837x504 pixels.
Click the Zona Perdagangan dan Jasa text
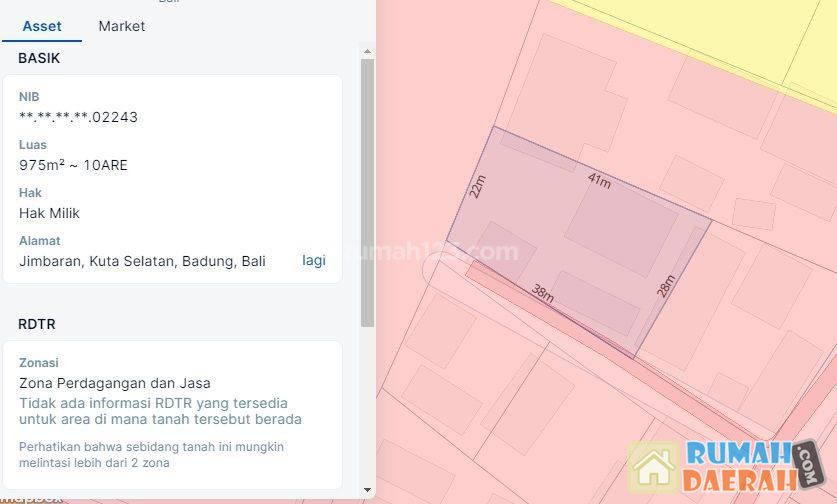pyautogui.click(x=115, y=383)
